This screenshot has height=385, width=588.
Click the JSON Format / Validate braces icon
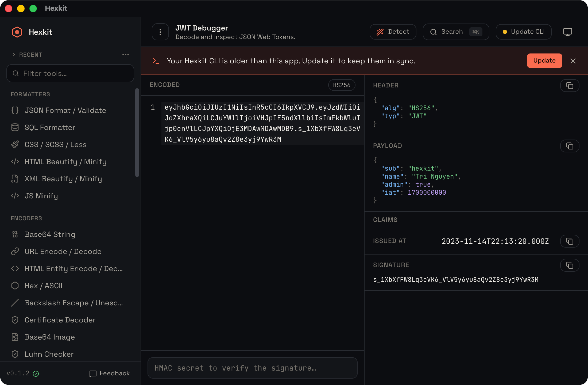pyautogui.click(x=15, y=110)
